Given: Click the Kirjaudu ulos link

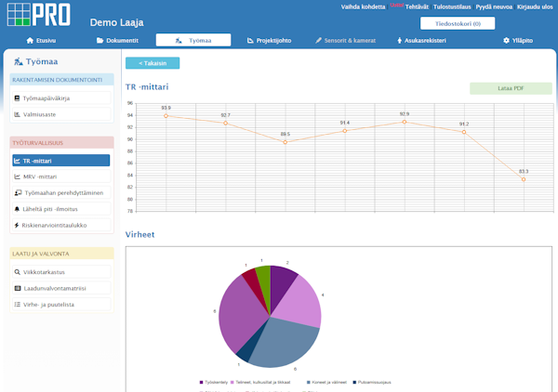Looking at the screenshot, I should pos(535,7).
